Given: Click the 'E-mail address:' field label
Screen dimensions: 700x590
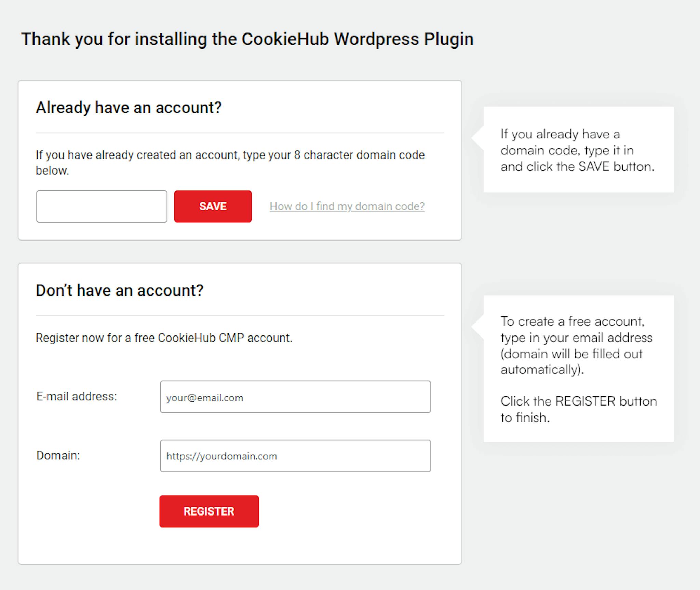Looking at the screenshot, I should tap(77, 396).
